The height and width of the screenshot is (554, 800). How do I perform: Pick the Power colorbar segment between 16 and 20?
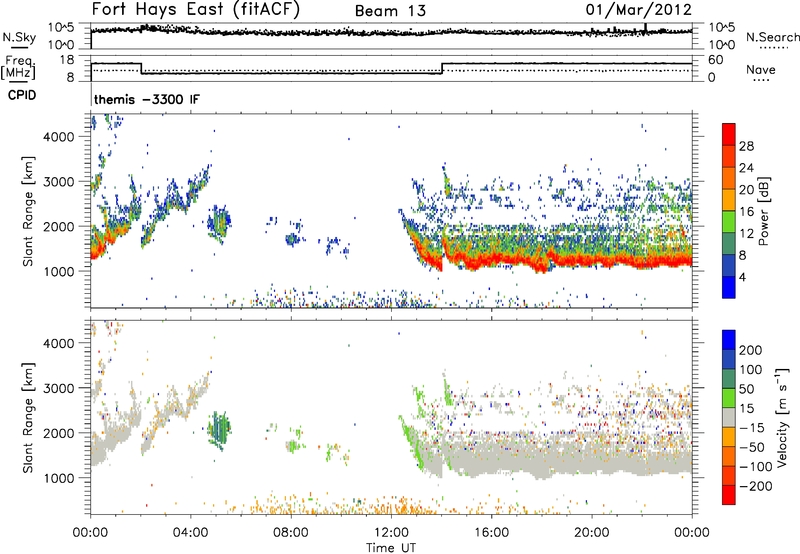coord(729,199)
